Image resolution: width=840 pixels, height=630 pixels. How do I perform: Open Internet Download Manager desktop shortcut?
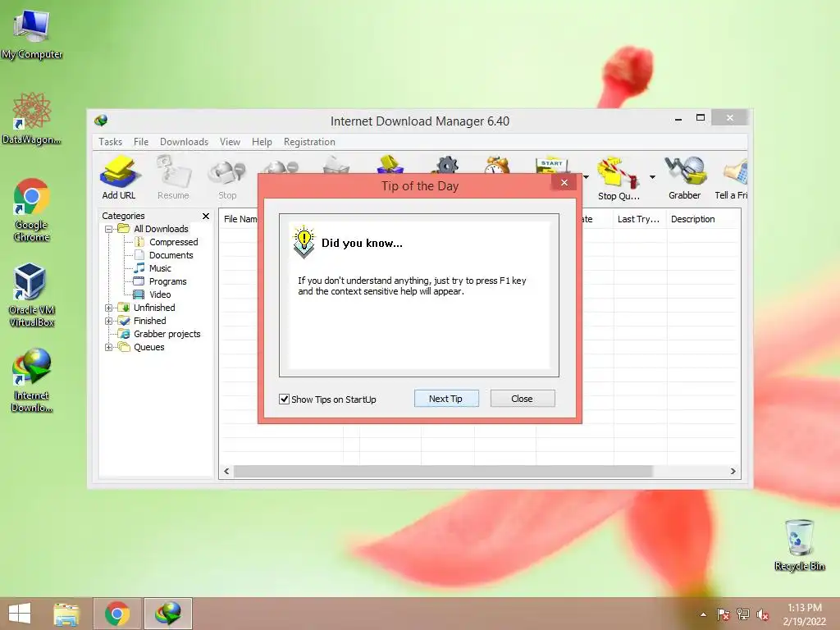coord(32,381)
